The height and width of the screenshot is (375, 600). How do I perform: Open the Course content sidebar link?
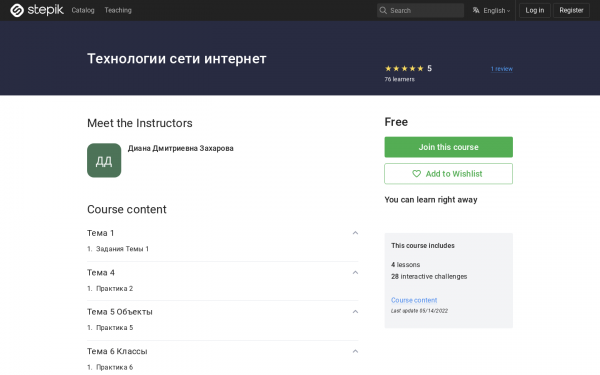point(414,300)
